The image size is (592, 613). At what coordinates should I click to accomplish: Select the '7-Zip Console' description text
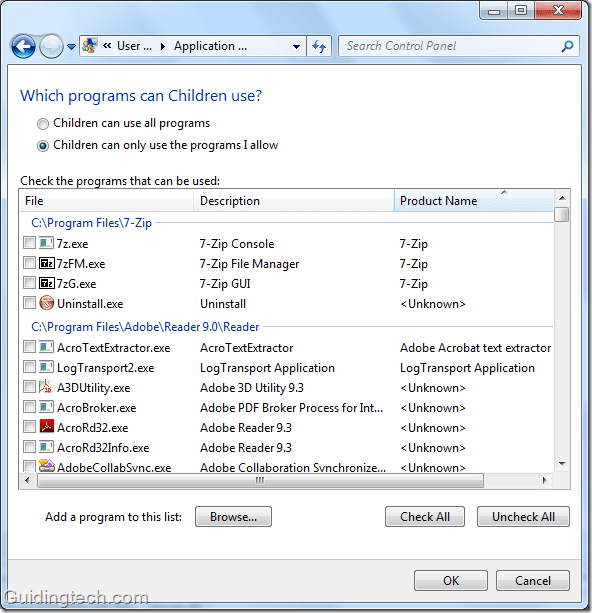pyautogui.click(x=237, y=244)
